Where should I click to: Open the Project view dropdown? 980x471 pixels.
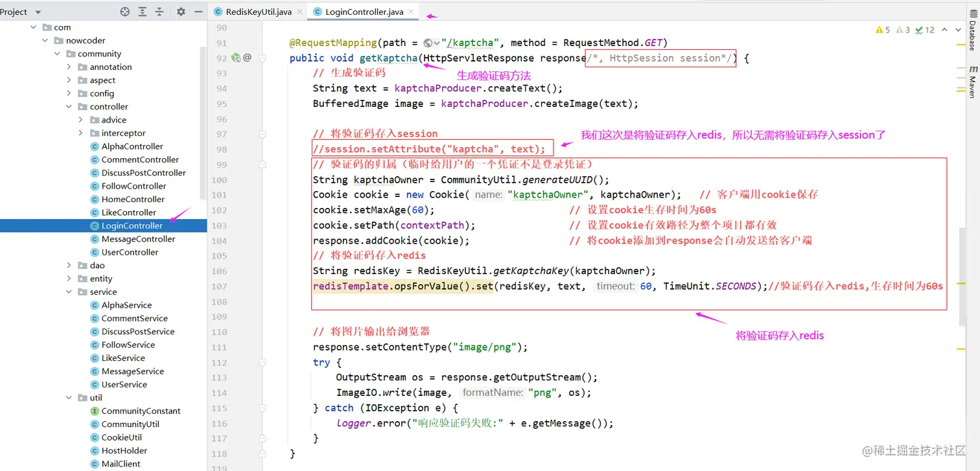(38, 12)
